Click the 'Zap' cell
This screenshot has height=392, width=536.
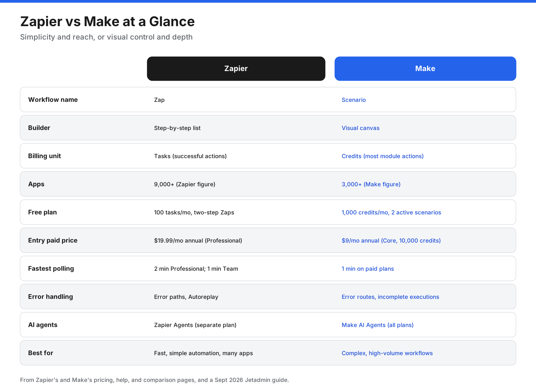[x=159, y=100]
